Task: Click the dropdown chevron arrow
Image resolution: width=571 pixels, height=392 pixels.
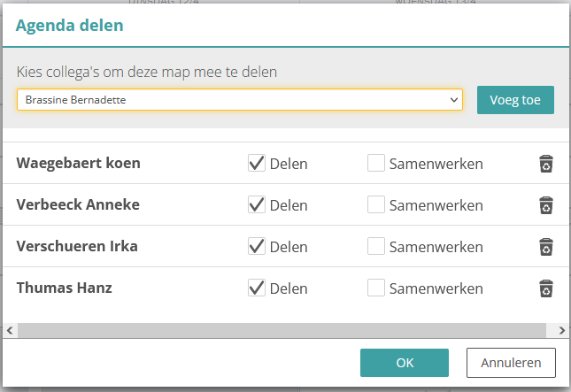Action: pos(454,100)
